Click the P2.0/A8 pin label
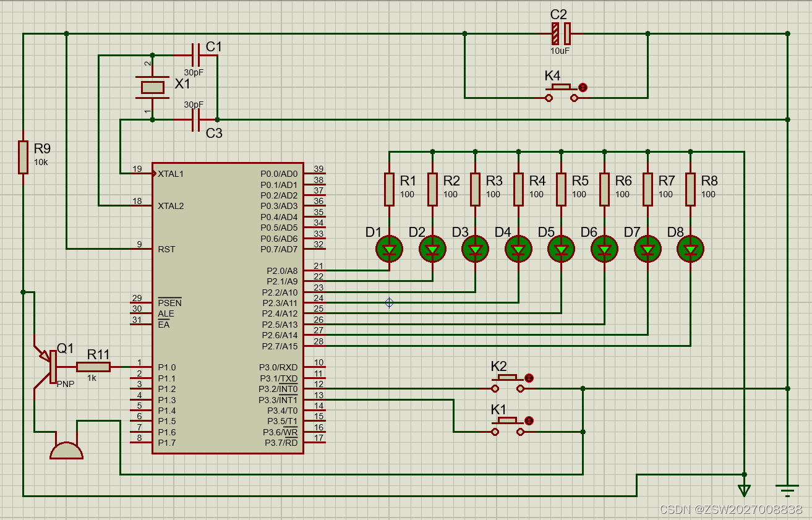 point(282,271)
